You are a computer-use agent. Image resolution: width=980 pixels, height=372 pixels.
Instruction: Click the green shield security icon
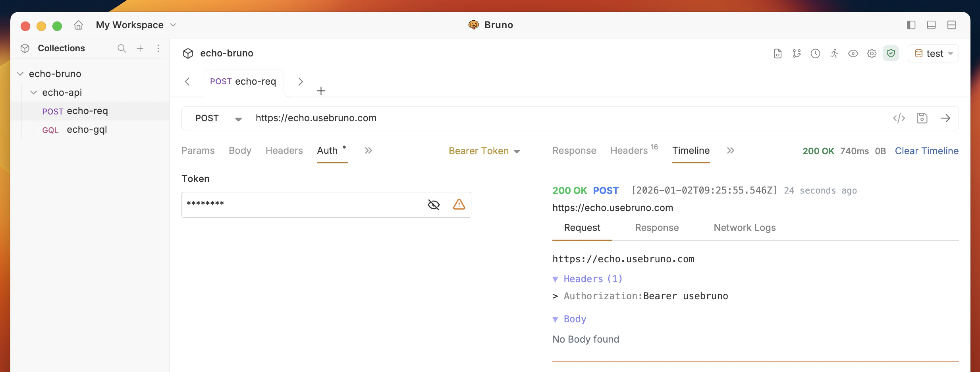click(891, 53)
